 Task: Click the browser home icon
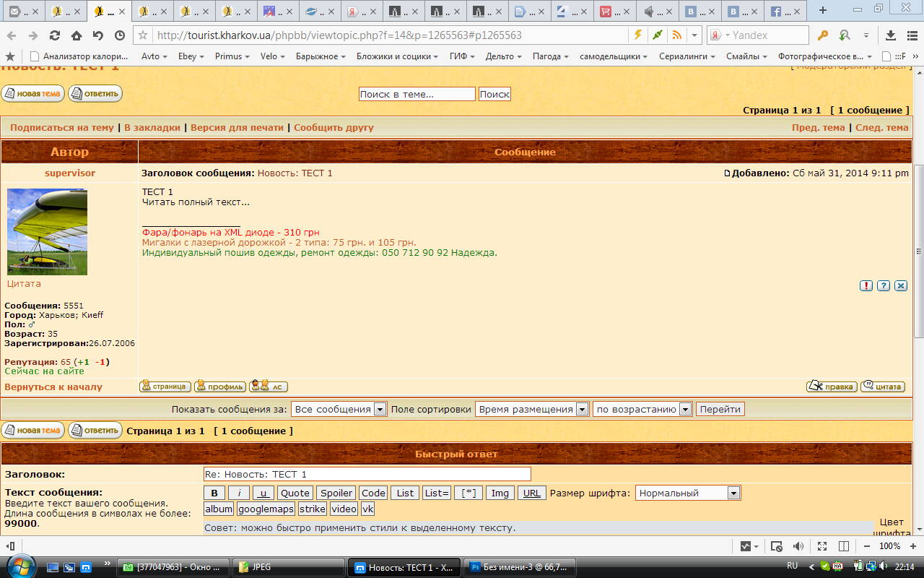(76, 35)
